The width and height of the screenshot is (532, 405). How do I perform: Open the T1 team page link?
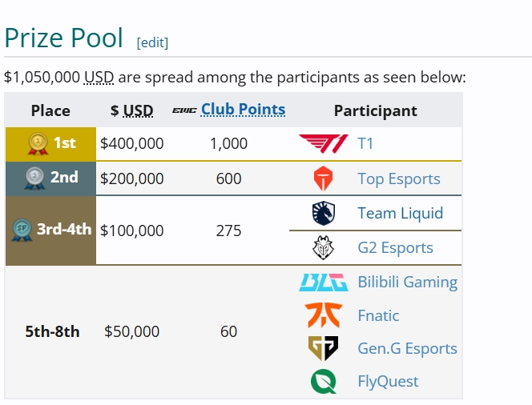coord(365,143)
